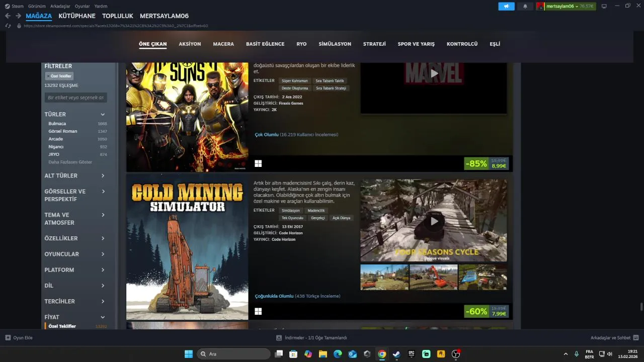644x362 pixels.
Task: Open the KÜTÜPHANE section
Action: [77, 16]
